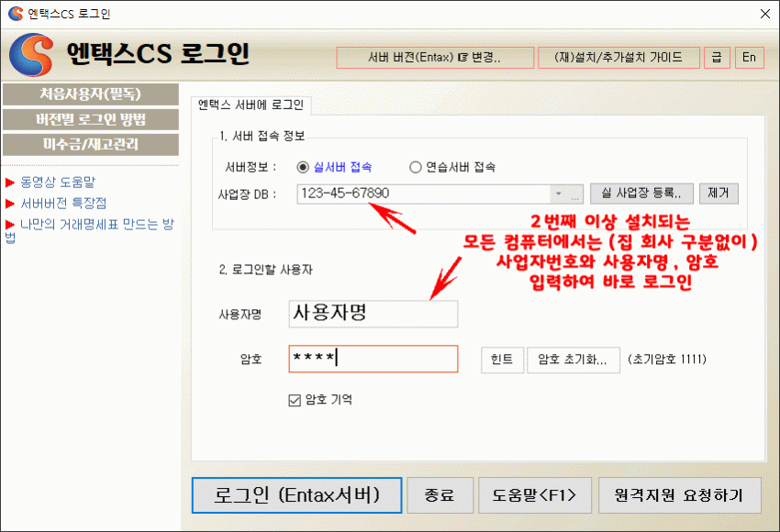Click the 힌트 button

tap(502, 360)
